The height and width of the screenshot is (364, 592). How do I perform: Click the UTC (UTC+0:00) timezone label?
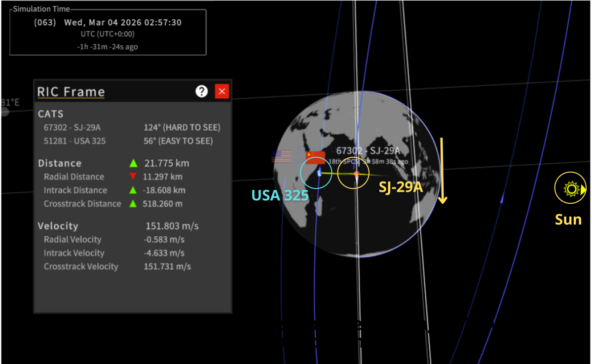(x=108, y=34)
